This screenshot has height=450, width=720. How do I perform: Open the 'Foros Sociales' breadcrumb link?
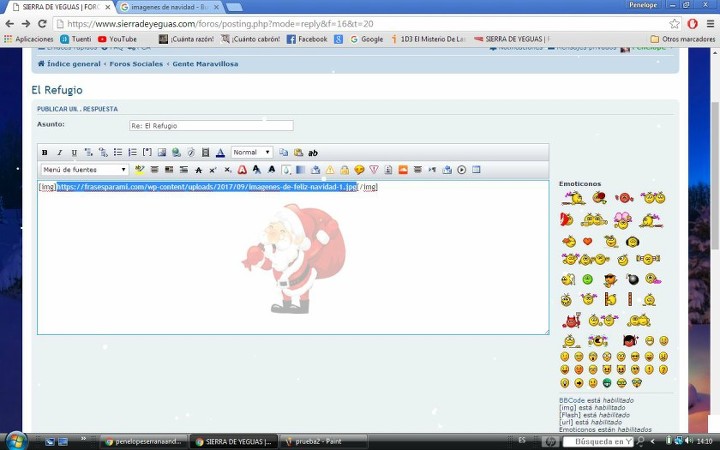pyautogui.click(x=136, y=64)
